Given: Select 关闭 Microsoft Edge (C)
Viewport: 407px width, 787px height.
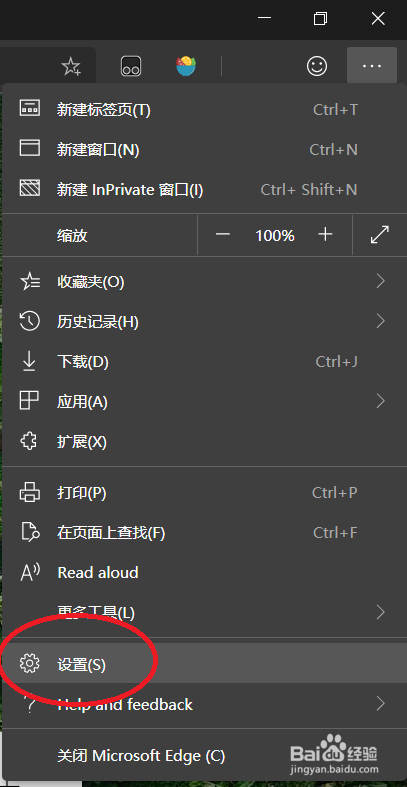Looking at the screenshot, I should (204, 755).
